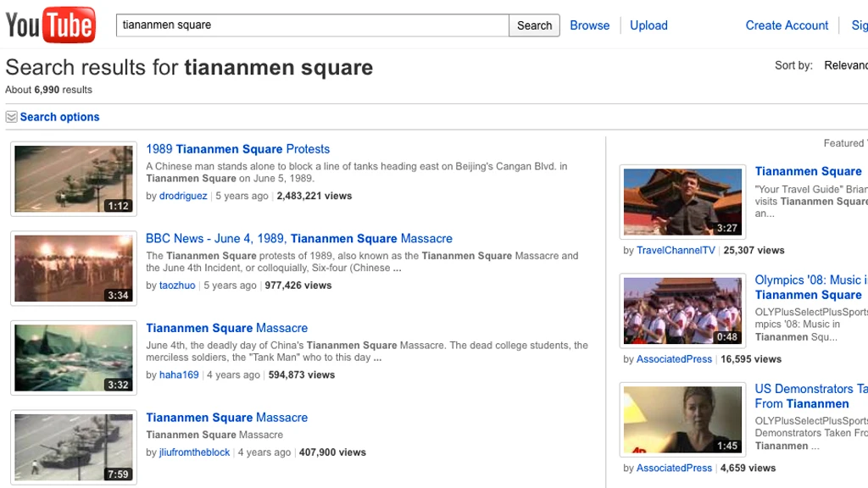Open the 1989 Tiananmen Square Protests thumbnail
Screen dimensions: 868x488
point(74,179)
